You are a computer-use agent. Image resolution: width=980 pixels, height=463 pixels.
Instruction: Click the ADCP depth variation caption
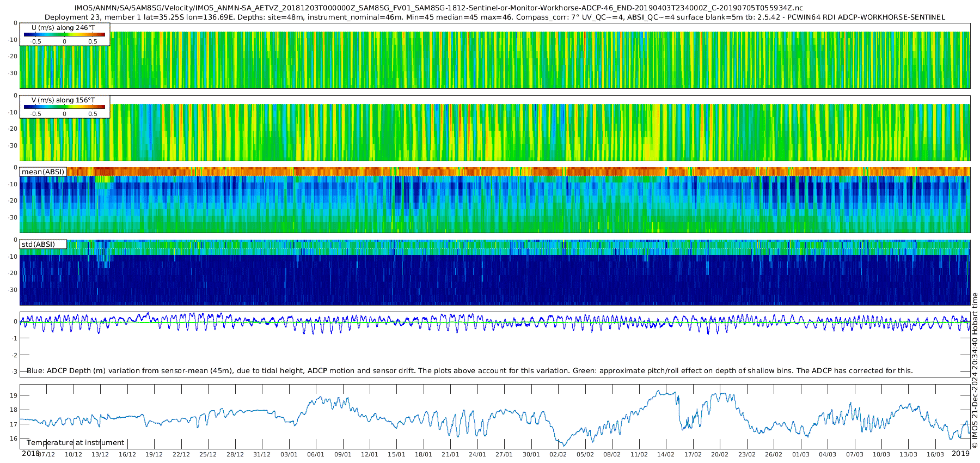pos(469,371)
